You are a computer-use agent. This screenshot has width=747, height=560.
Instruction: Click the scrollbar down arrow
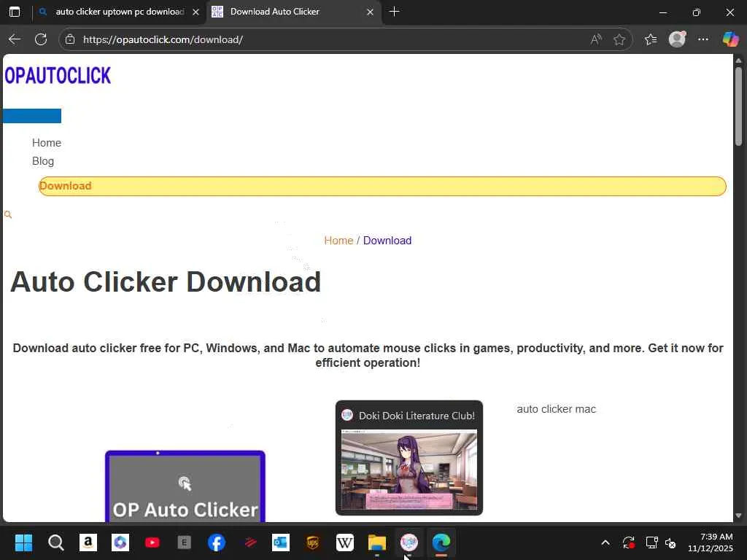[738, 516]
